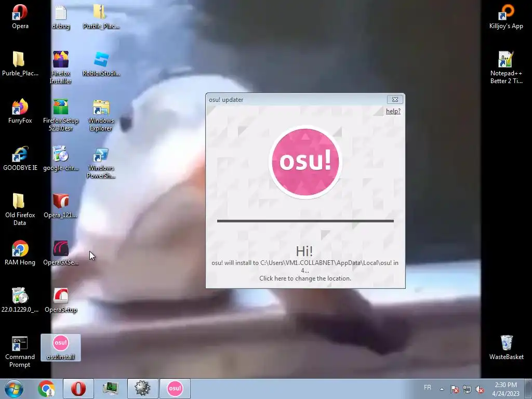Select the OperaGXSe installer icon
The height and width of the screenshot is (399, 532).
point(61,253)
